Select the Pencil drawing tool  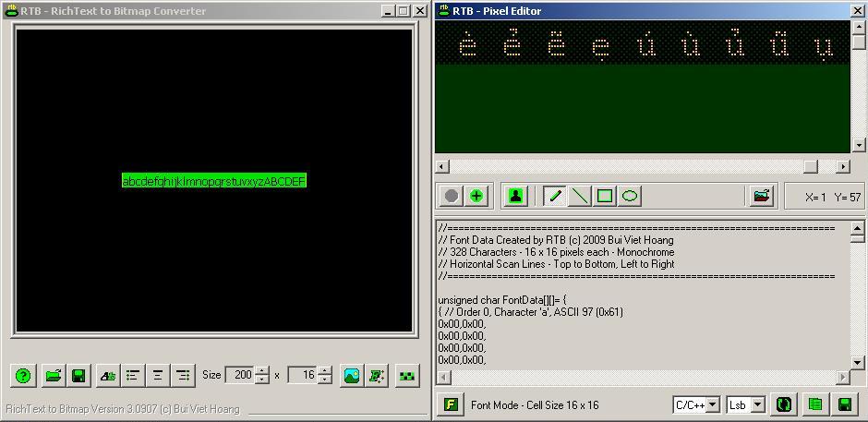pyautogui.click(x=555, y=196)
